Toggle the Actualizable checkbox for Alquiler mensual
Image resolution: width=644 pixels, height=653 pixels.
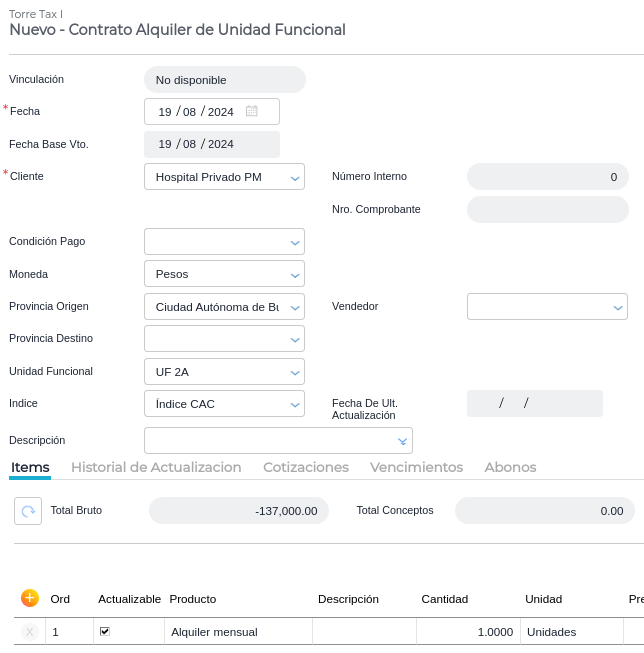point(105,632)
